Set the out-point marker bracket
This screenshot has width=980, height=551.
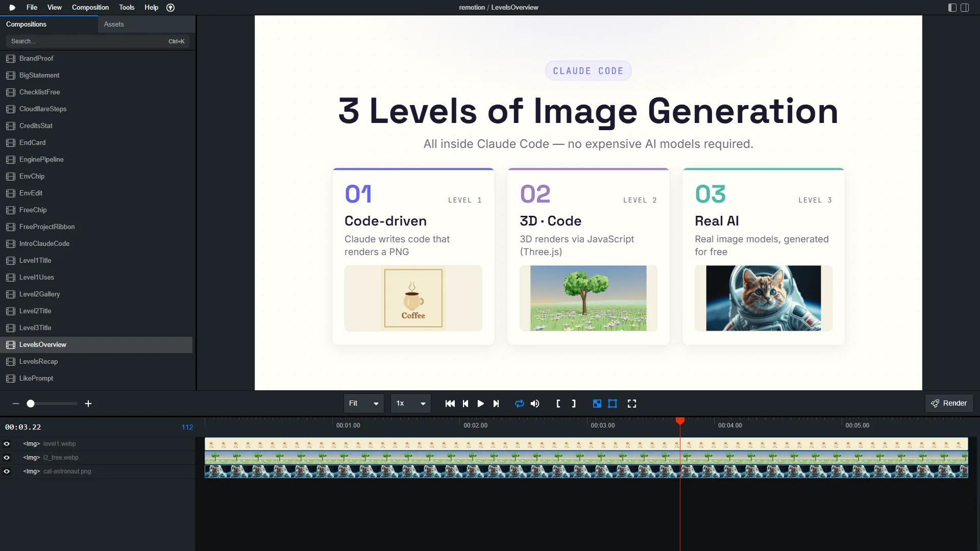coord(574,404)
